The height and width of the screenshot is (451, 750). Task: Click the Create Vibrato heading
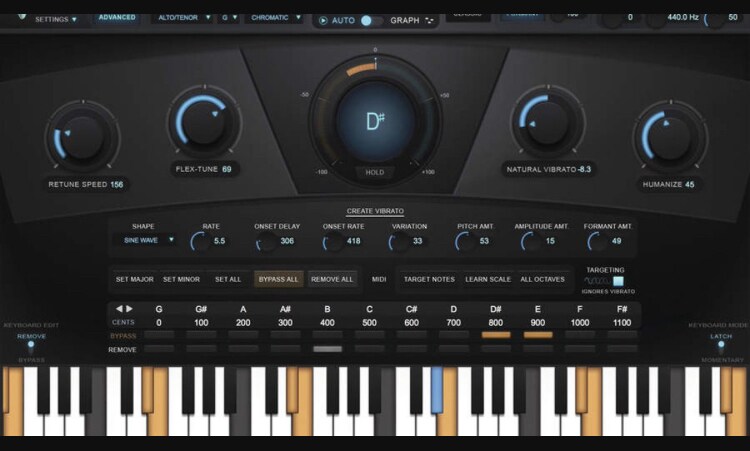click(375, 211)
